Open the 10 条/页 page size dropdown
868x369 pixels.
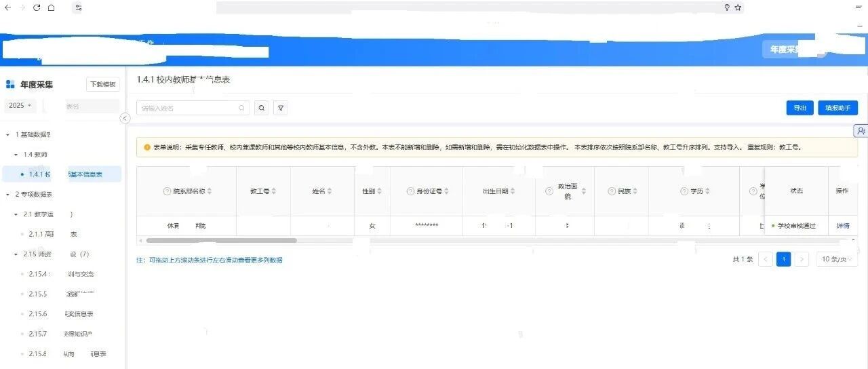pos(837,259)
